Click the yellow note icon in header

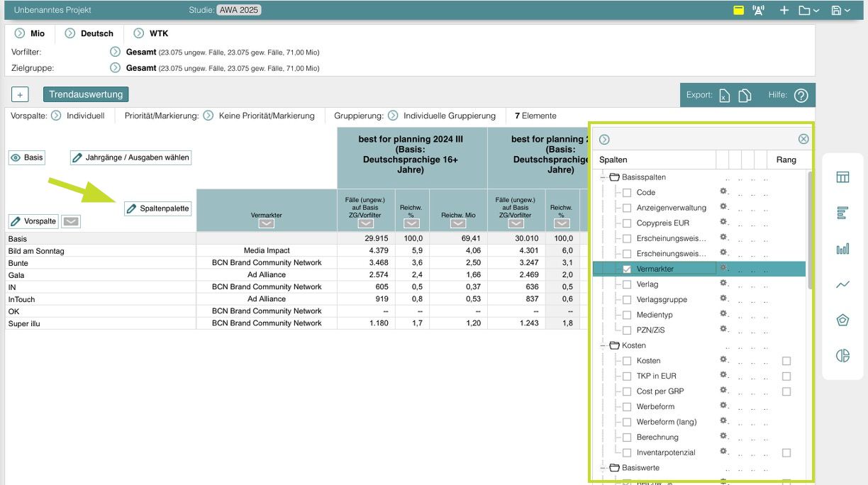pyautogui.click(x=738, y=11)
